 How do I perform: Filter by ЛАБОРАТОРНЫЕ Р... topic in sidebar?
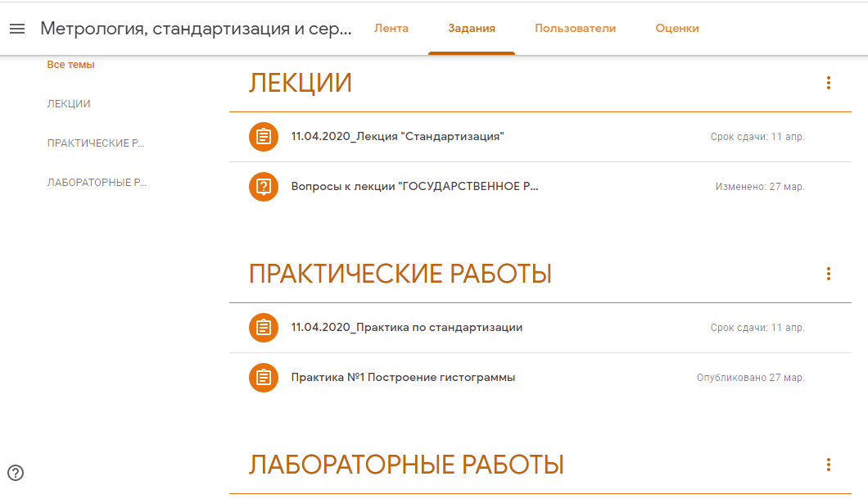[97, 183]
